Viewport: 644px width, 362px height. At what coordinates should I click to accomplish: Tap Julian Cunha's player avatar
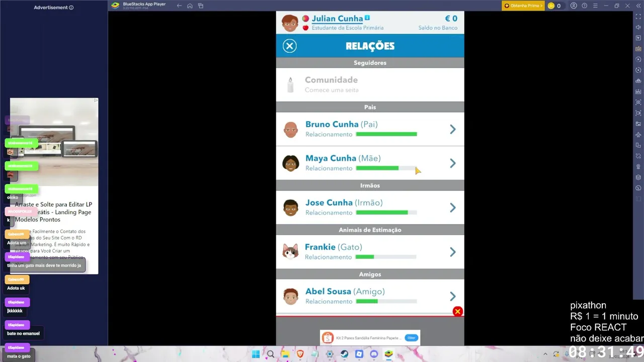pyautogui.click(x=289, y=23)
